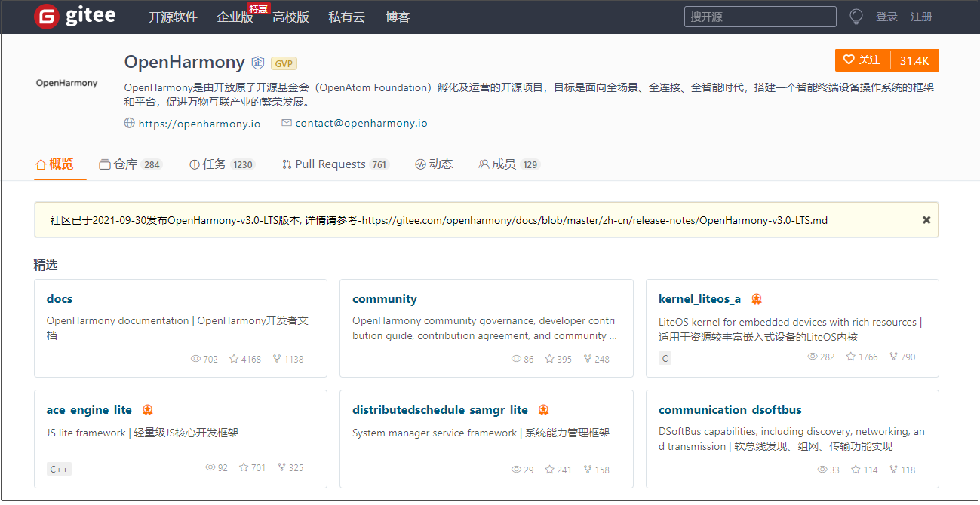Open the ace_engine_lite repository
The height and width of the screenshot is (505, 980).
coord(89,410)
